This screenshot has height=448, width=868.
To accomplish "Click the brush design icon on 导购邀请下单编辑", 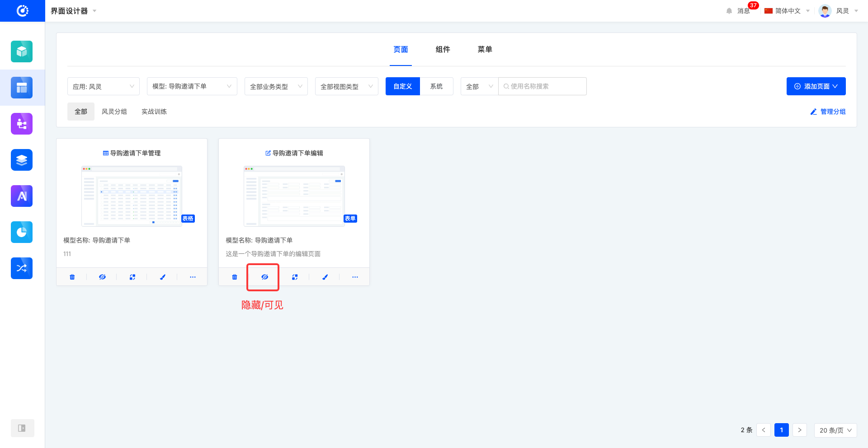I will click(325, 277).
